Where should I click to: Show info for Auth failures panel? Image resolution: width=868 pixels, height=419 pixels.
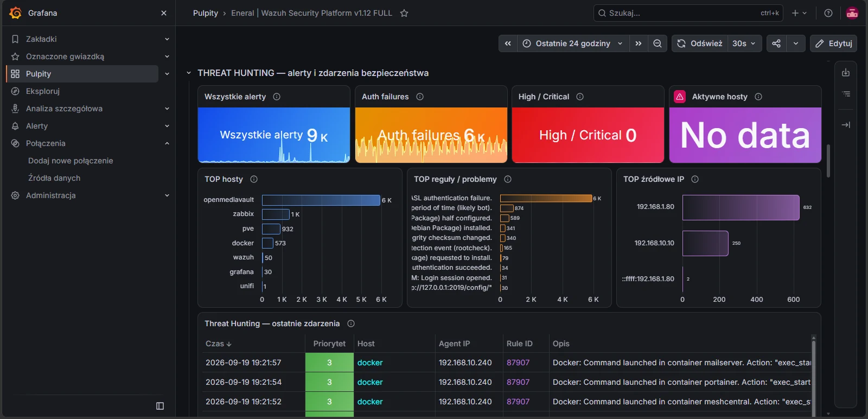(x=420, y=97)
